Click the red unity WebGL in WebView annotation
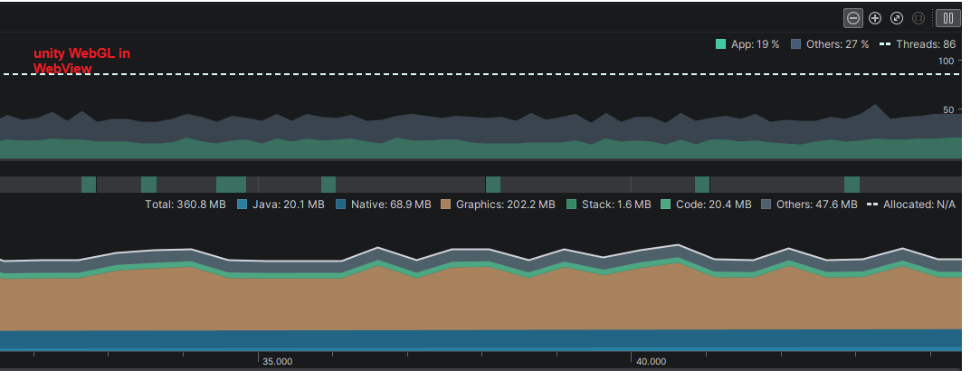The height and width of the screenshot is (371, 980). (81, 61)
